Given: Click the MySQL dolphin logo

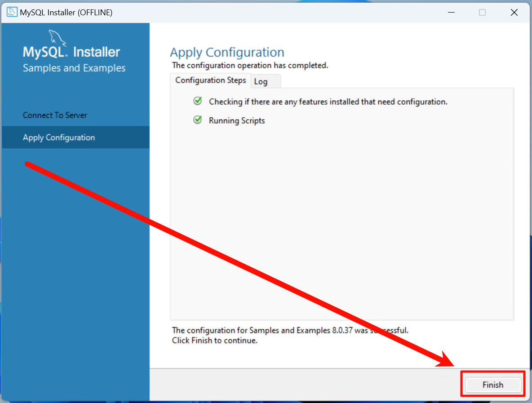Looking at the screenshot, I should pyautogui.click(x=57, y=38).
